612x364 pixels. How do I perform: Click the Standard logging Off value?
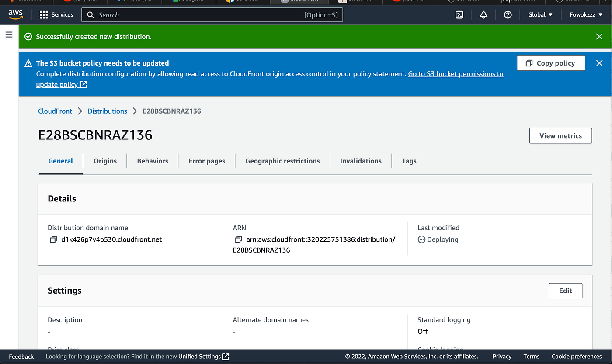(423, 331)
